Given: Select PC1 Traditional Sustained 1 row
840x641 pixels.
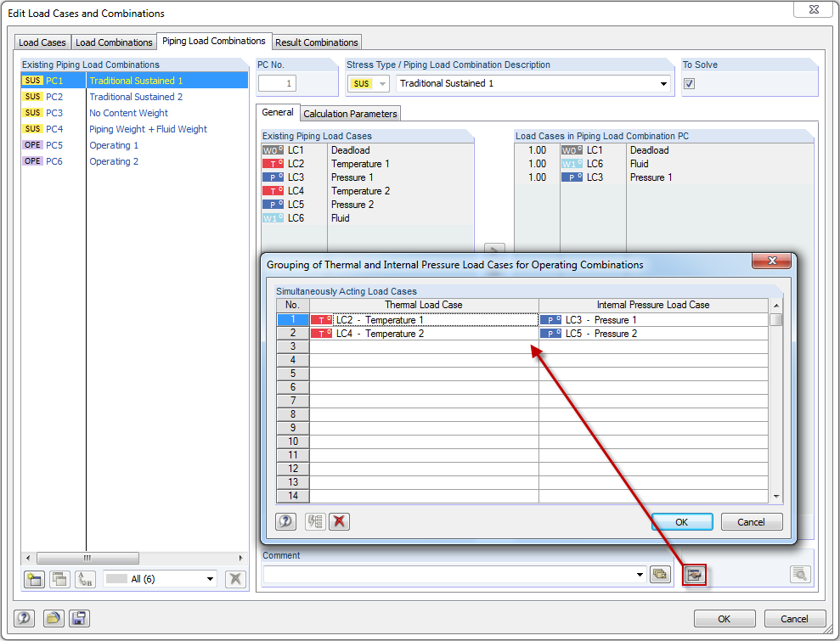Looking at the screenshot, I should (134, 81).
